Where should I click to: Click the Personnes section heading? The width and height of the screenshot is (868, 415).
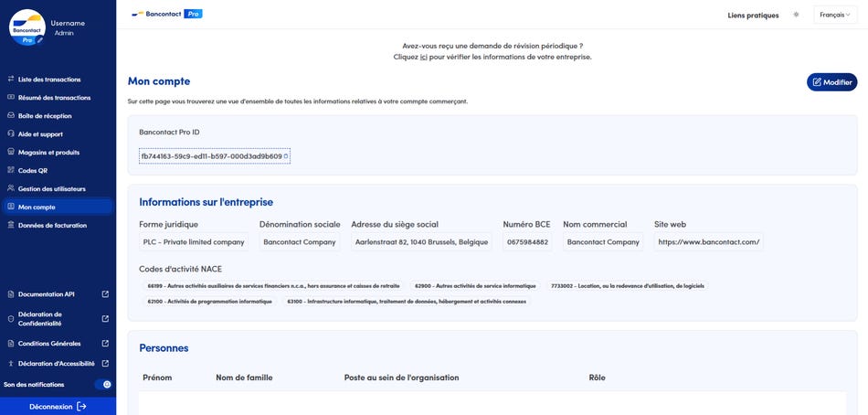click(x=164, y=348)
